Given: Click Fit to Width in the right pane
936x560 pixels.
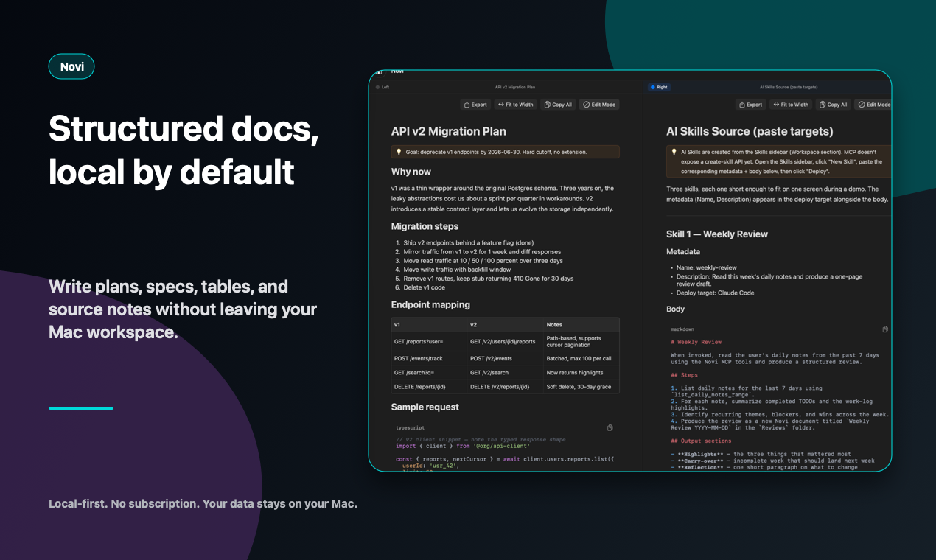Looking at the screenshot, I should point(790,105).
